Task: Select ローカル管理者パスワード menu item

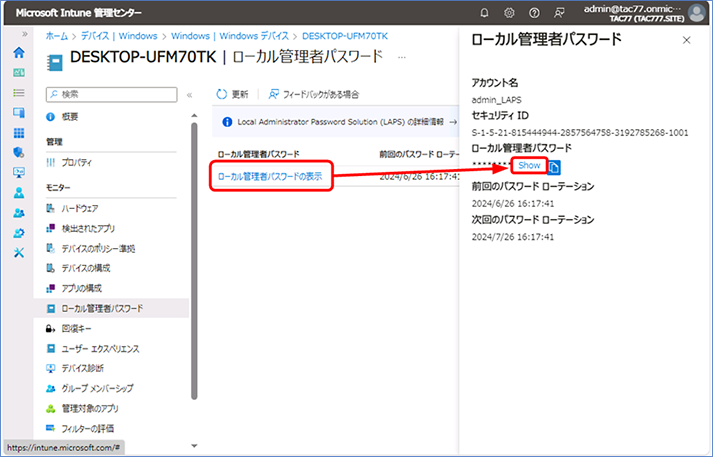Action: [111, 308]
